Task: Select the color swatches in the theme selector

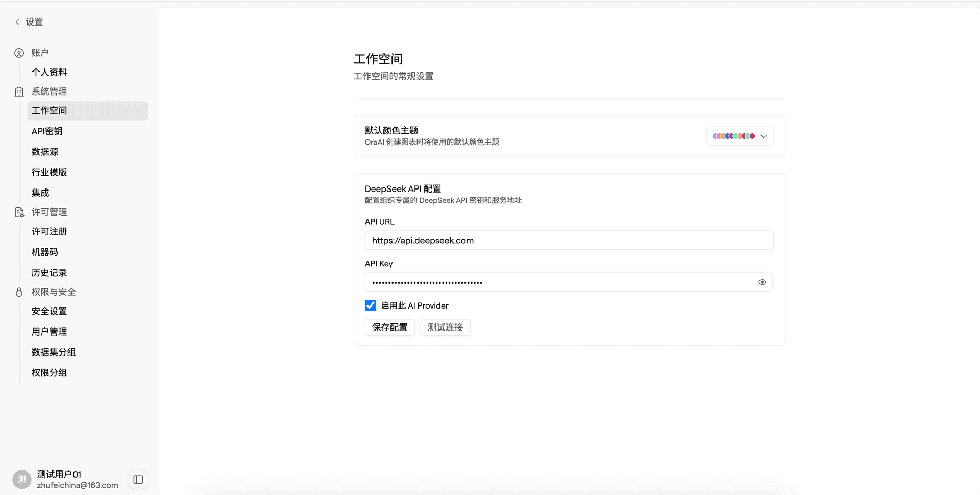Action: point(733,136)
